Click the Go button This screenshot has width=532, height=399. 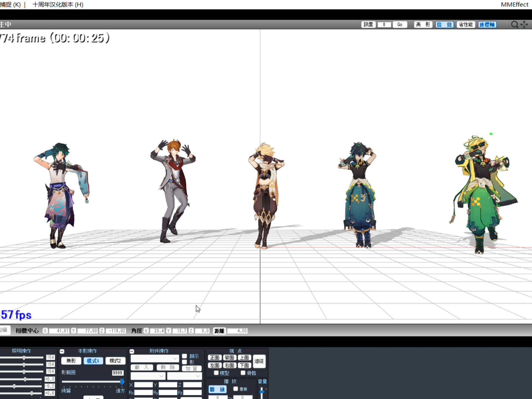click(400, 24)
